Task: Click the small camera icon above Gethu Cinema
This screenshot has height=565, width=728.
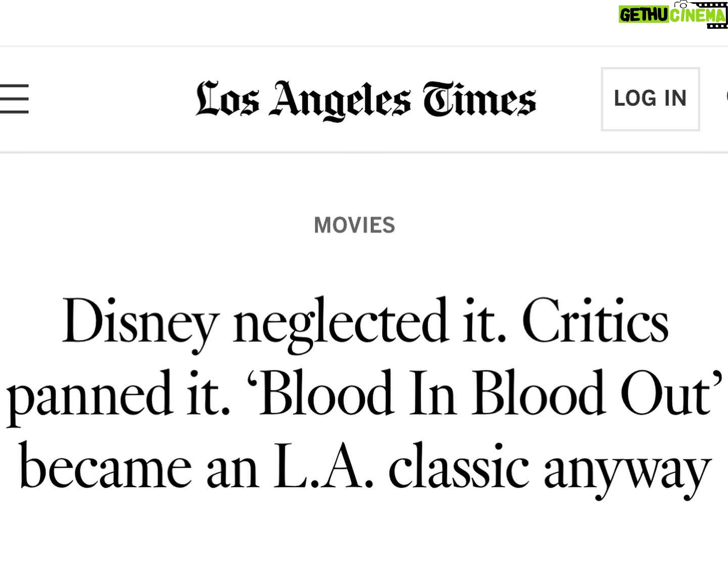Action: 684,4
